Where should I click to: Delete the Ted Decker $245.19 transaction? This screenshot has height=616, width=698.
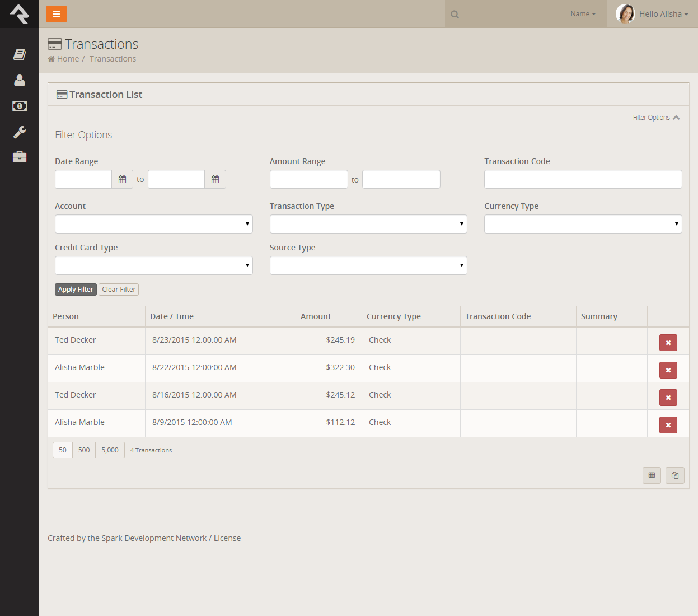[668, 343]
